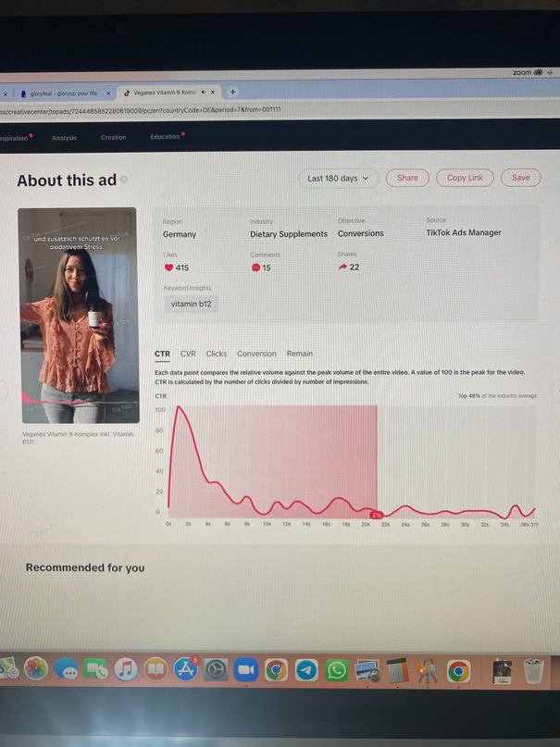560x747 pixels.
Task: Mute the Veganes Vitamin B tab audio
Action: tap(202, 93)
